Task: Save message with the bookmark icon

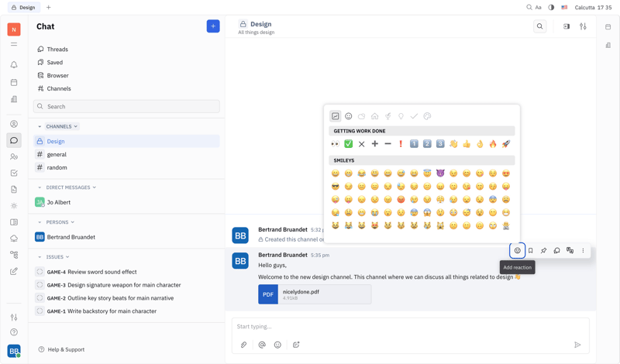Action: 531,251
